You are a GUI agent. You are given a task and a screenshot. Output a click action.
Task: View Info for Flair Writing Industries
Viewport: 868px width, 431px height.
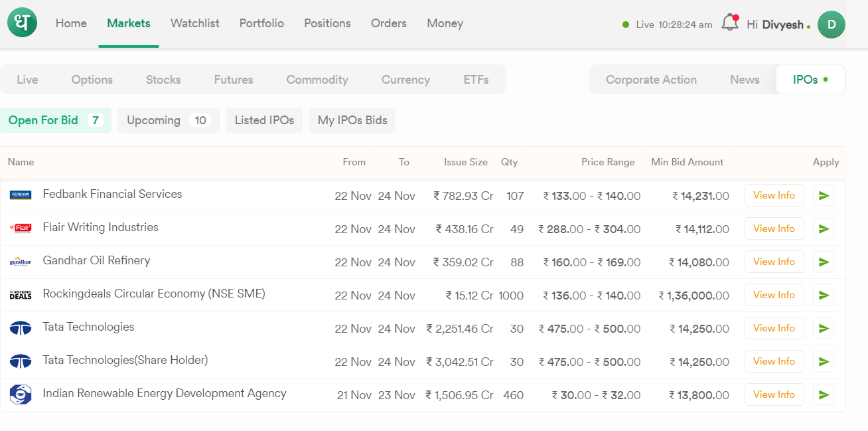point(774,228)
